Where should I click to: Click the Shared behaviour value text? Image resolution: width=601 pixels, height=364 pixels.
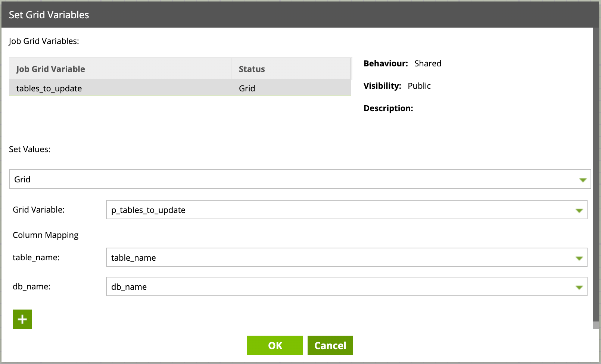[427, 63]
